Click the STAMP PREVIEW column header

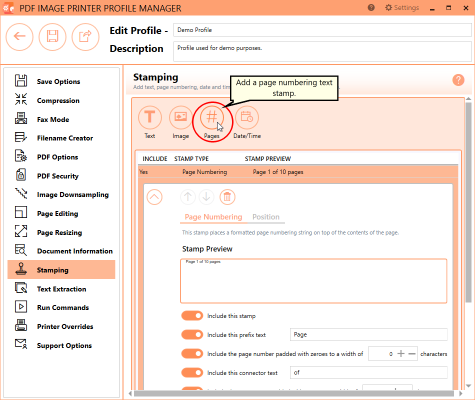268,159
